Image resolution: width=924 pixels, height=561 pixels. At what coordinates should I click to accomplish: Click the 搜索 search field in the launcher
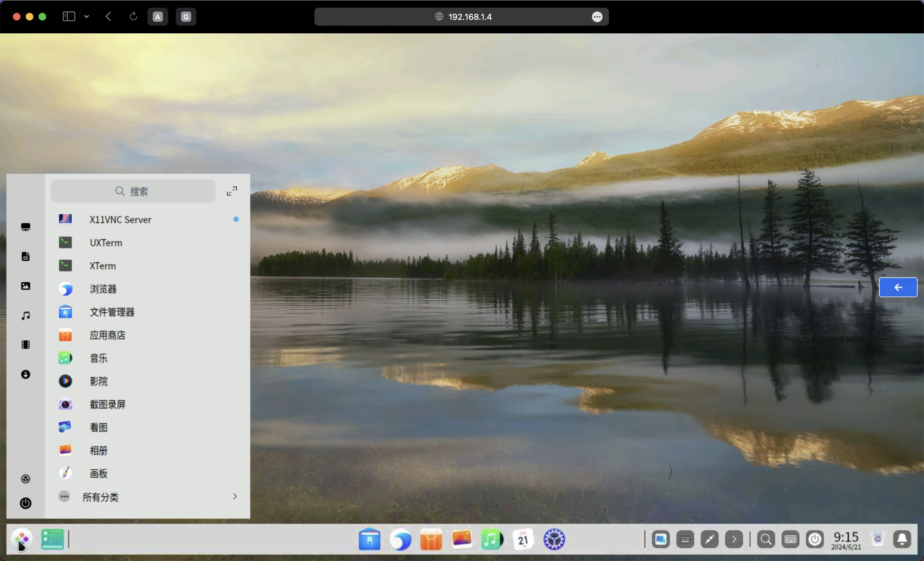click(133, 191)
